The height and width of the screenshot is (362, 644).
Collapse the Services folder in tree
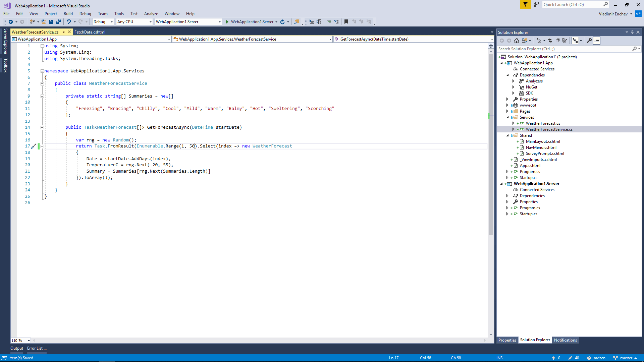coord(507,117)
